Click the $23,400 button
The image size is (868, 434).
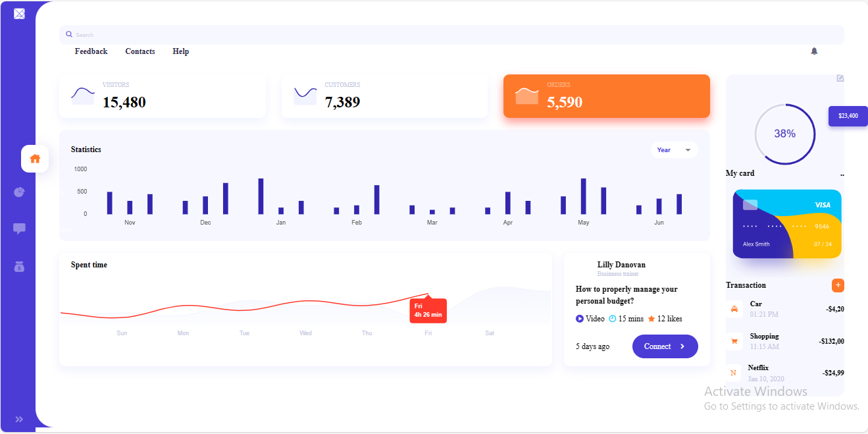coord(848,116)
